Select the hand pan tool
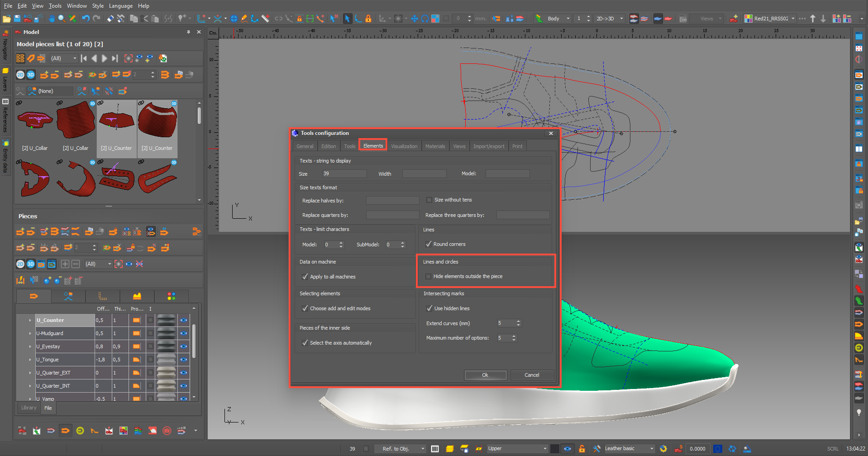This screenshot has width=868, height=456. click(x=52, y=19)
